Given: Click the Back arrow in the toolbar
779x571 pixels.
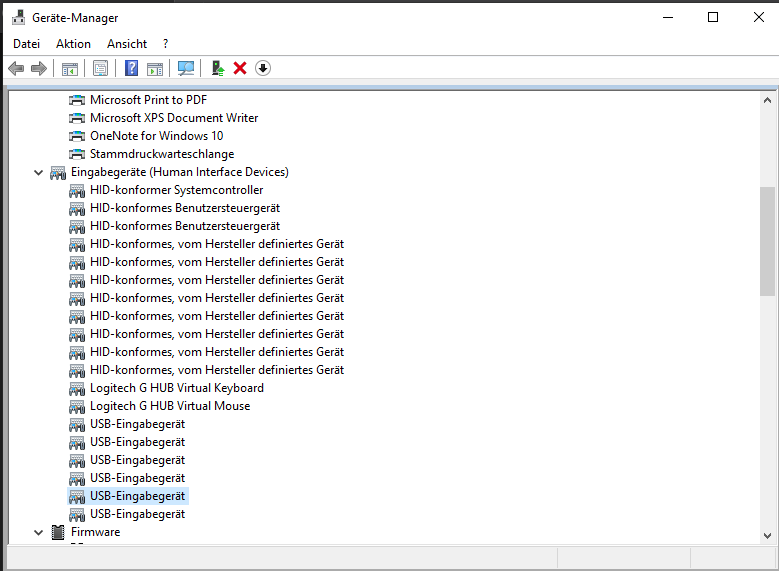Looking at the screenshot, I should click(x=16, y=68).
